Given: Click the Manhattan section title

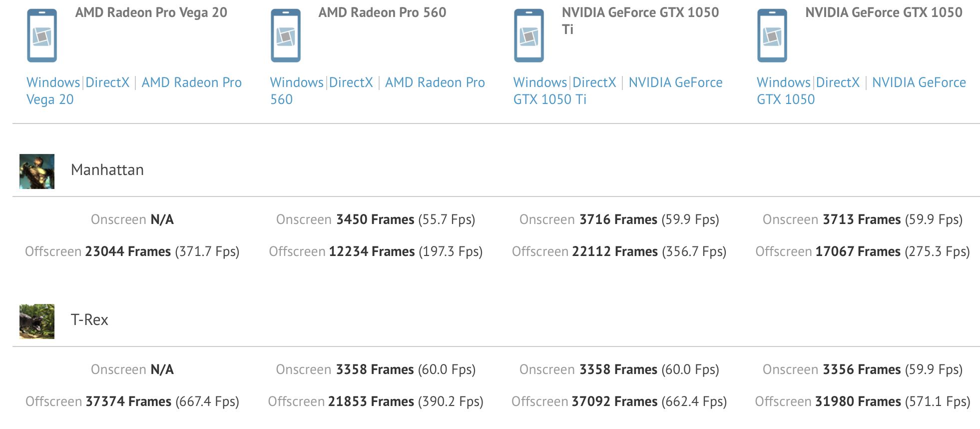Looking at the screenshot, I should pyautogui.click(x=107, y=170).
